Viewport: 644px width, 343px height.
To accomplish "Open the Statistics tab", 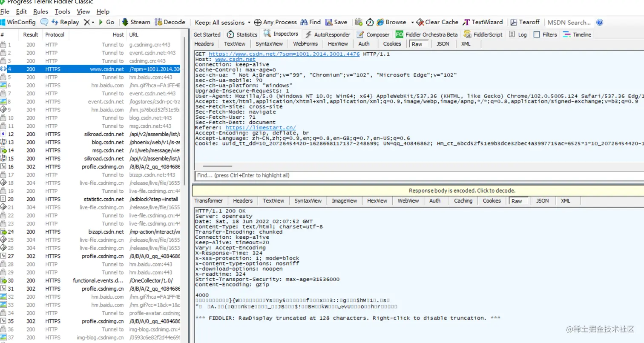I will (x=242, y=34).
